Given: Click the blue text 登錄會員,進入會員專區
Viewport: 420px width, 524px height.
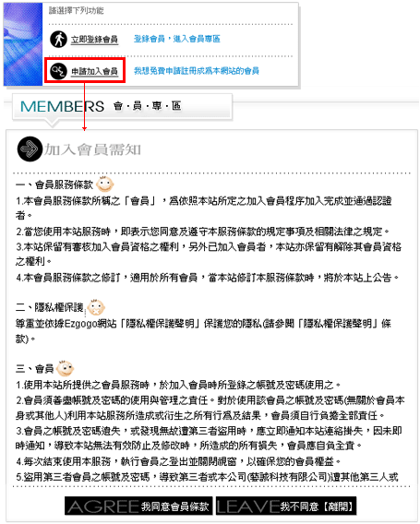Looking at the screenshot, I should coord(177,39).
